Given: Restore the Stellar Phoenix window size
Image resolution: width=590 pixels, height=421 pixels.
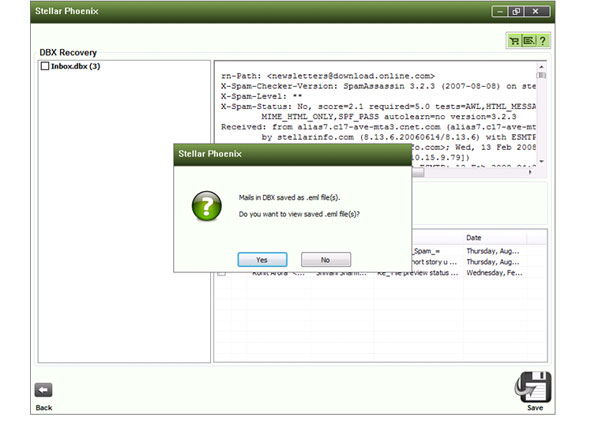Looking at the screenshot, I should pyautogui.click(x=516, y=12).
